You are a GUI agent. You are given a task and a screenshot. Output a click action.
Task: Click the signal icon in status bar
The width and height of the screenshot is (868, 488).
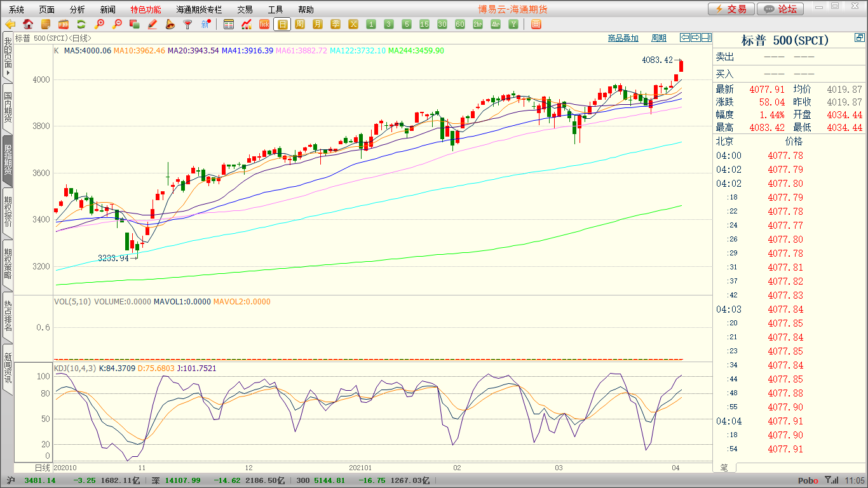[x=831, y=480]
